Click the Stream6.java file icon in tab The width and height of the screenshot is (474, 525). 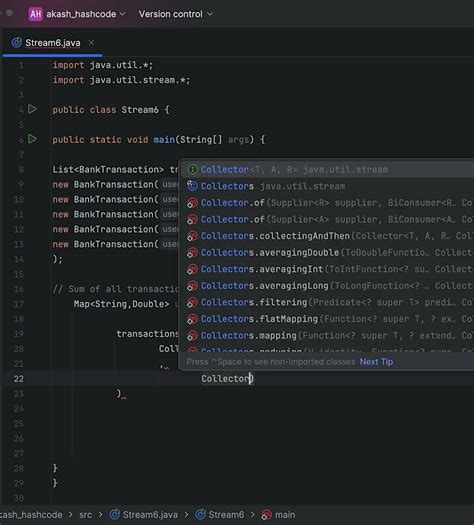(16, 43)
